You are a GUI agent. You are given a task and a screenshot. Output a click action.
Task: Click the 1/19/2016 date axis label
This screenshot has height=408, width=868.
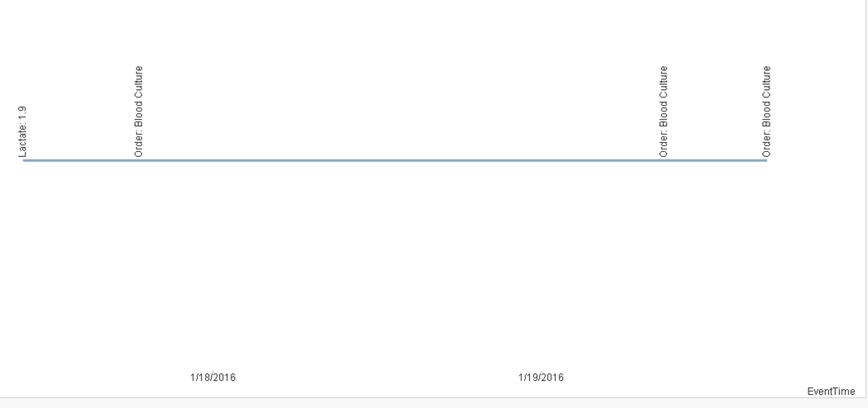pyautogui.click(x=541, y=377)
